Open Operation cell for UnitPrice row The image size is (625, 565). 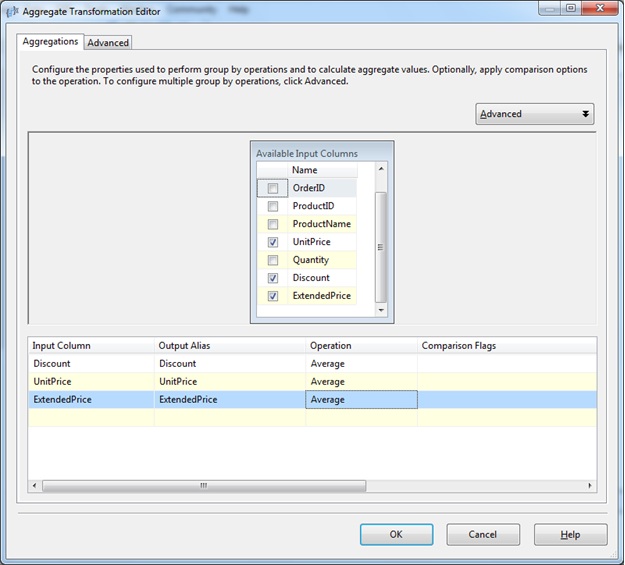pos(362,382)
